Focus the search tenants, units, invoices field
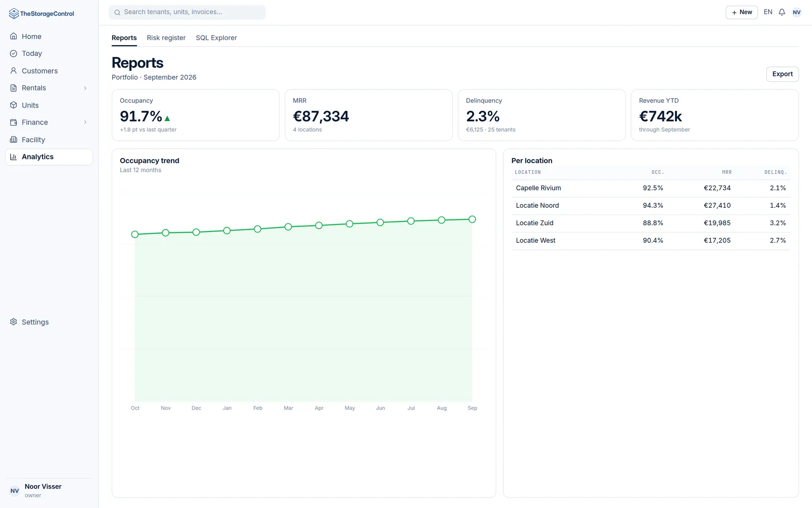 pyautogui.click(x=187, y=12)
